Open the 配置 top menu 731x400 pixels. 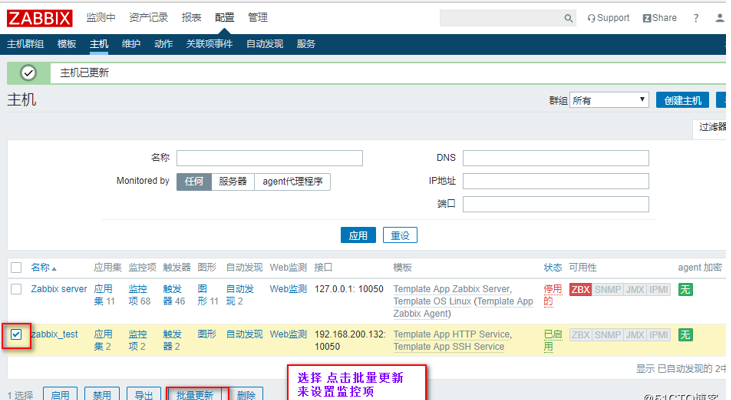coord(224,18)
